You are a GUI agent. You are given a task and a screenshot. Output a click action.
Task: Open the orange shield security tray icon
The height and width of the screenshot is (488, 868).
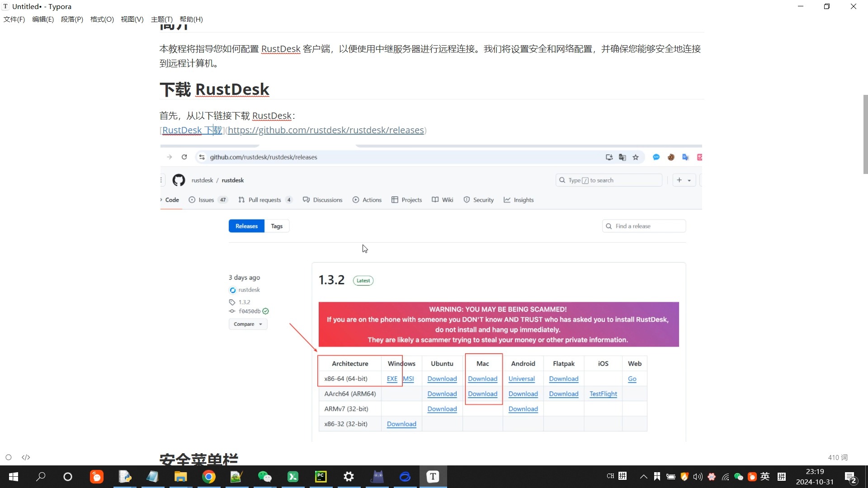point(684,477)
